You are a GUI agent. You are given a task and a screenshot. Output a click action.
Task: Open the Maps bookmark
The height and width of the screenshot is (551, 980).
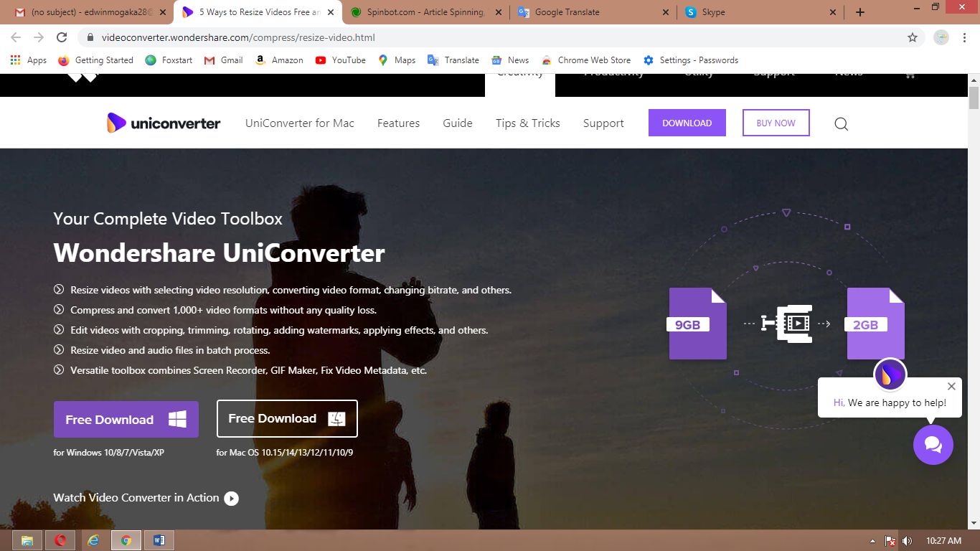tap(397, 60)
